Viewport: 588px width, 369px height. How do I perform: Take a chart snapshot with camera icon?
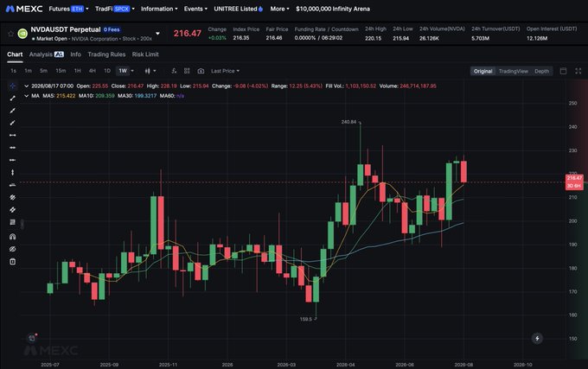[x=201, y=71]
